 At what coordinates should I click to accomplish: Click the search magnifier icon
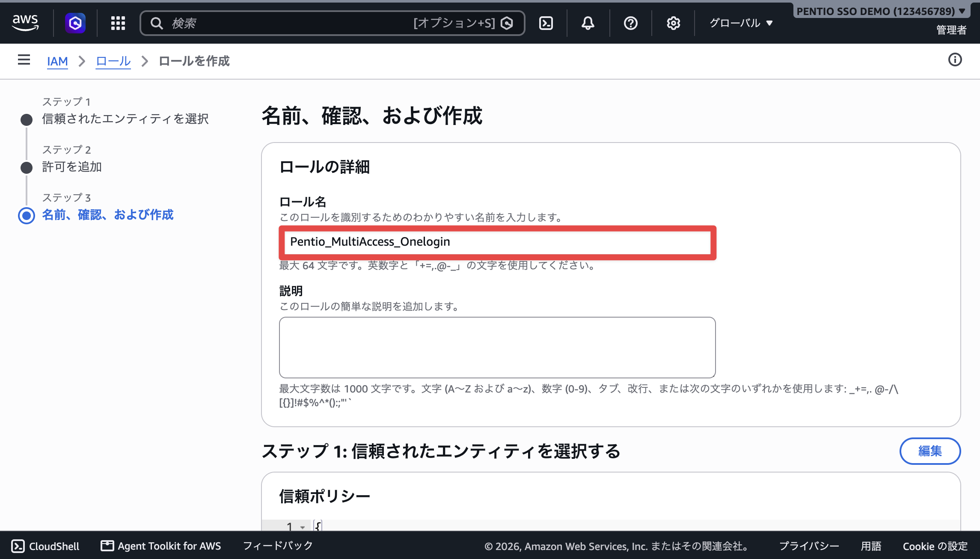[157, 23]
